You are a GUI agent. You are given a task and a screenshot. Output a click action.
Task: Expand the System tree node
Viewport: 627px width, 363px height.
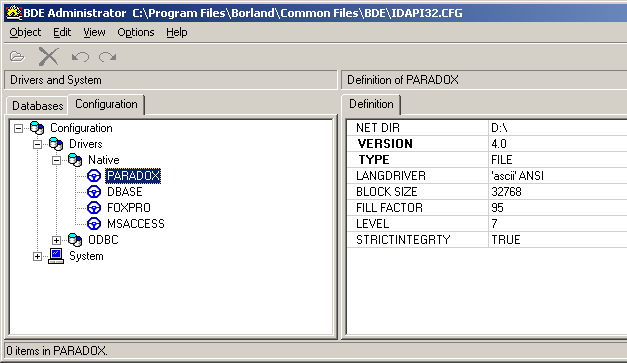(x=37, y=256)
